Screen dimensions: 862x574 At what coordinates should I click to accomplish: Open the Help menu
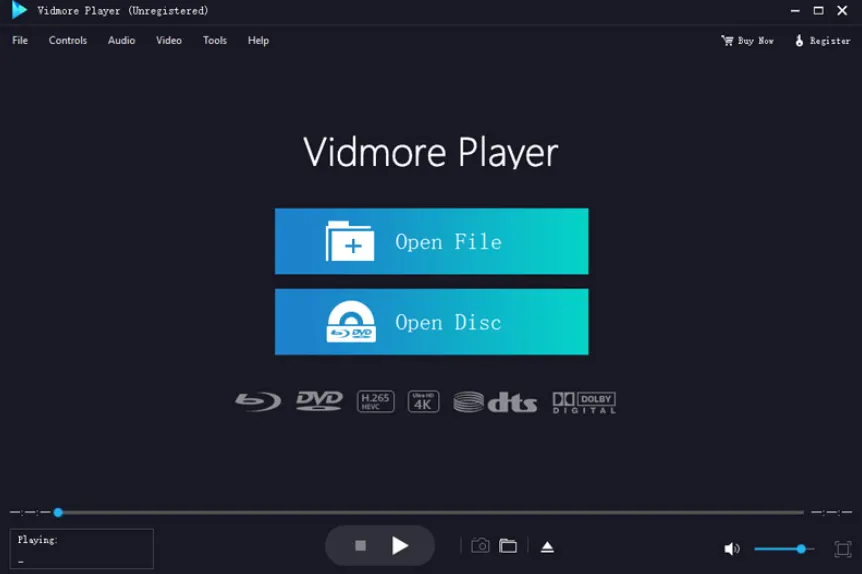click(x=258, y=41)
